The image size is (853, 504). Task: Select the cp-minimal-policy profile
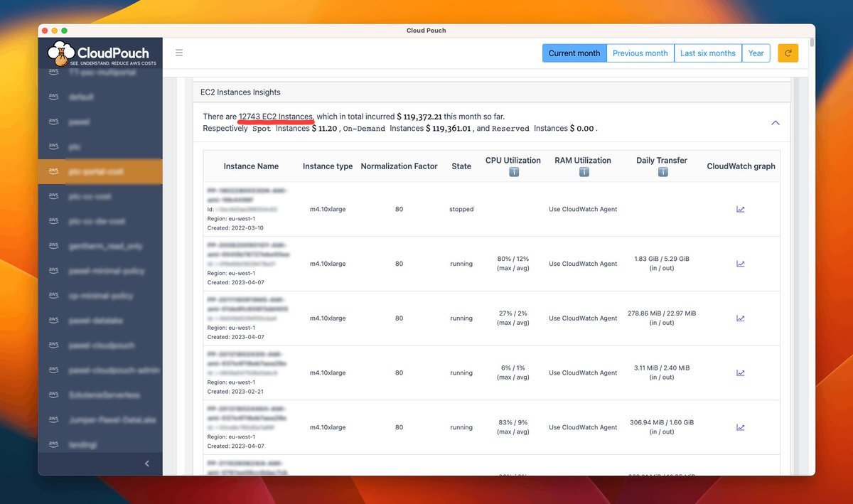[x=100, y=296]
